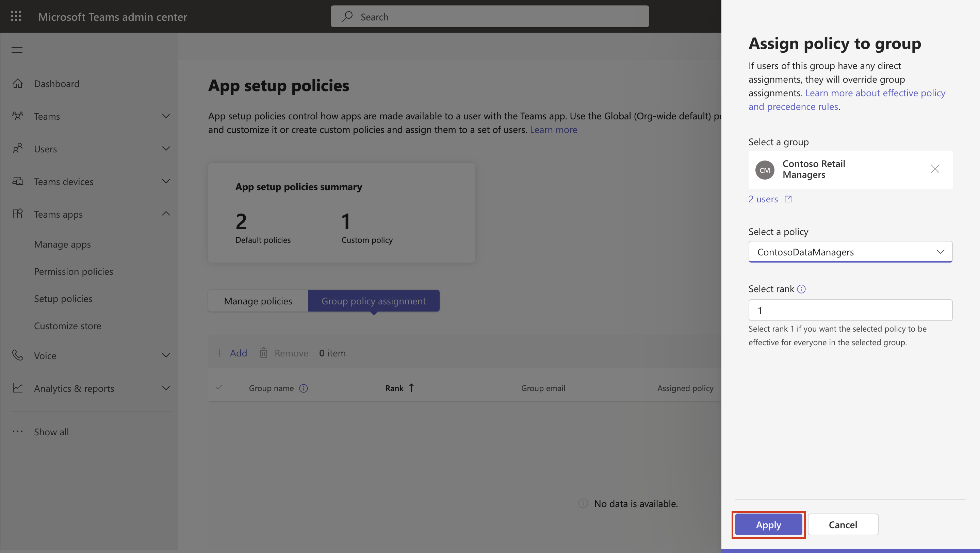Click the Show all ellipsis icon
Viewport: 980px width, 553px height.
17,431
